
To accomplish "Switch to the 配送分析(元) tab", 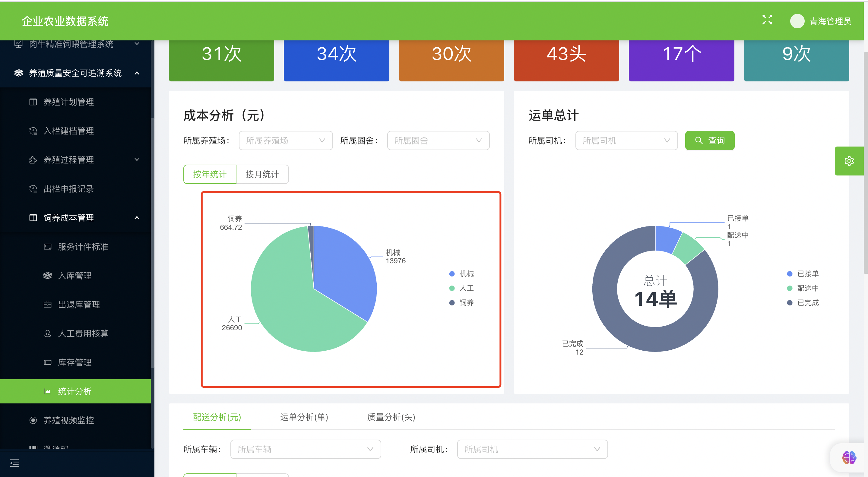I will pos(217,417).
